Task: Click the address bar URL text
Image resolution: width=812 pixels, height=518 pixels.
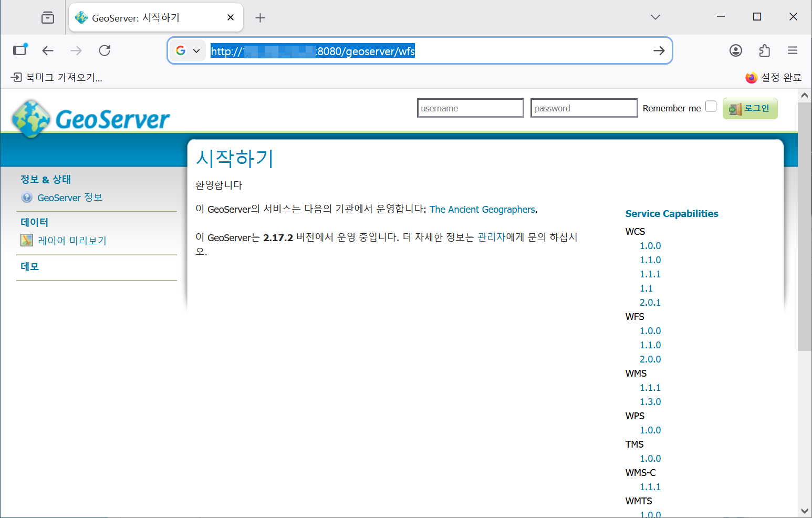Action: (x=313, y=51)
